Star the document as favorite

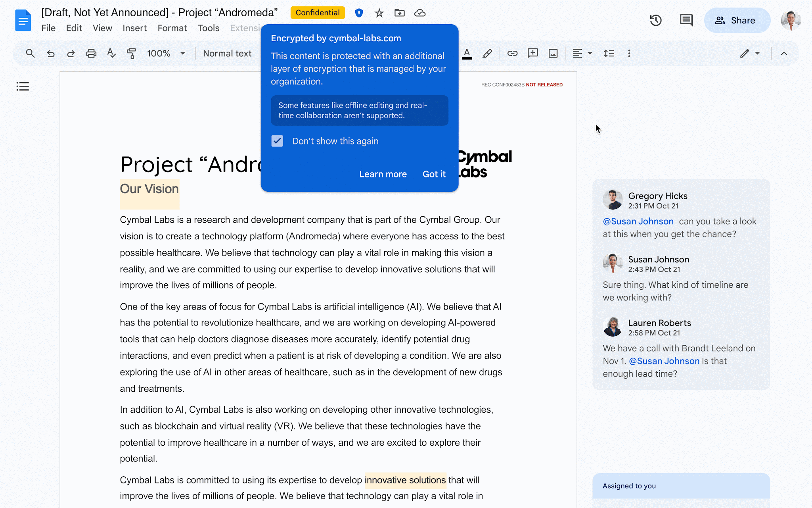[x=379, y=13]
